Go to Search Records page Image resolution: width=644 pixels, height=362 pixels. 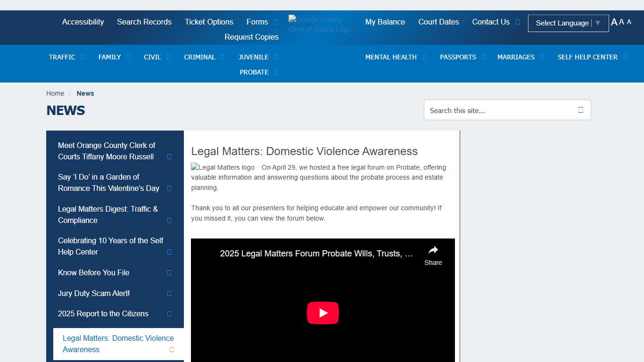(144, 22)
